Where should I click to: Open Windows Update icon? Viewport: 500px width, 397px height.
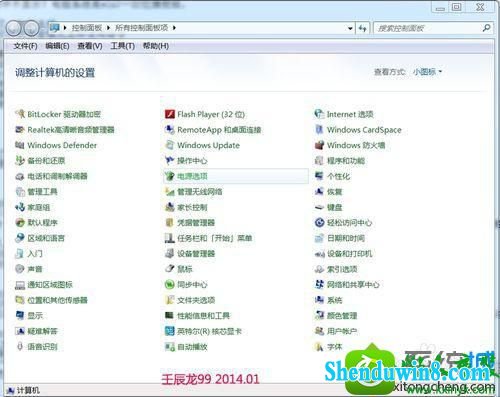click(170, 145)
